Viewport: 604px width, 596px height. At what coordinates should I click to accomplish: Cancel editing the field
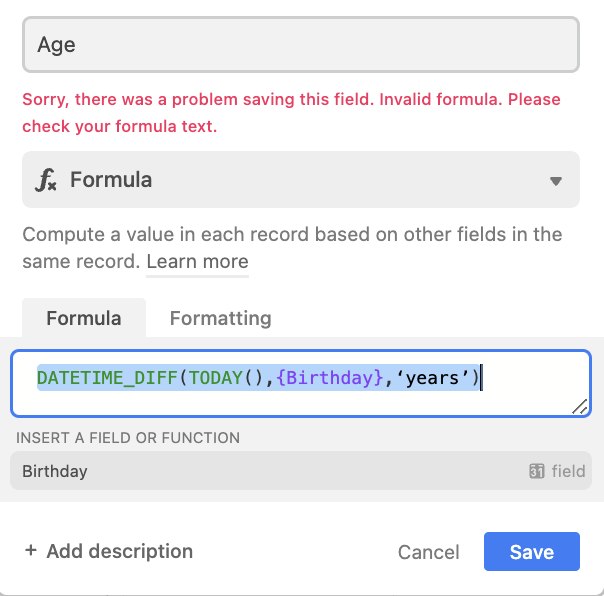coord(428,552)
